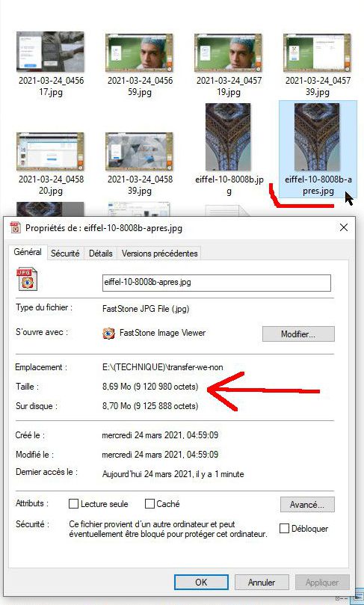Click the FastStone Image Viewer eye icon
Screen dimensions: 364x605
click(108, 333)
